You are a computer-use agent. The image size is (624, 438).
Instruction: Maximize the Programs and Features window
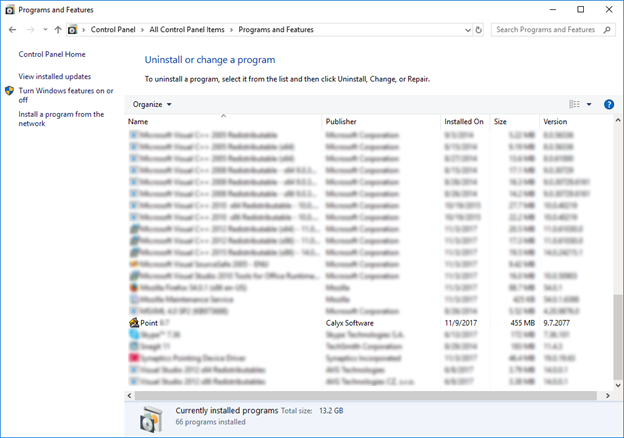pos(581,10)
